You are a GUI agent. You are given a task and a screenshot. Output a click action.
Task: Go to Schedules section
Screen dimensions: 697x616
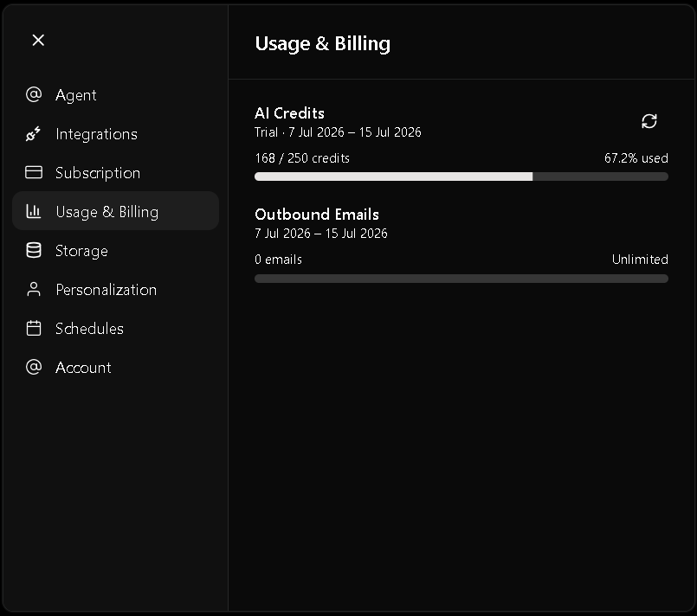[115, 328]
